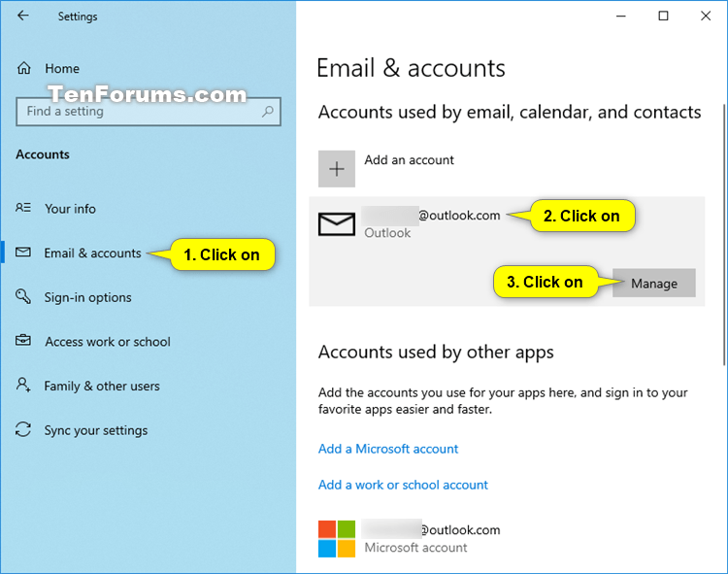
Task: Click the Sync your settings arrows icon
Action: tap(23, 429)
